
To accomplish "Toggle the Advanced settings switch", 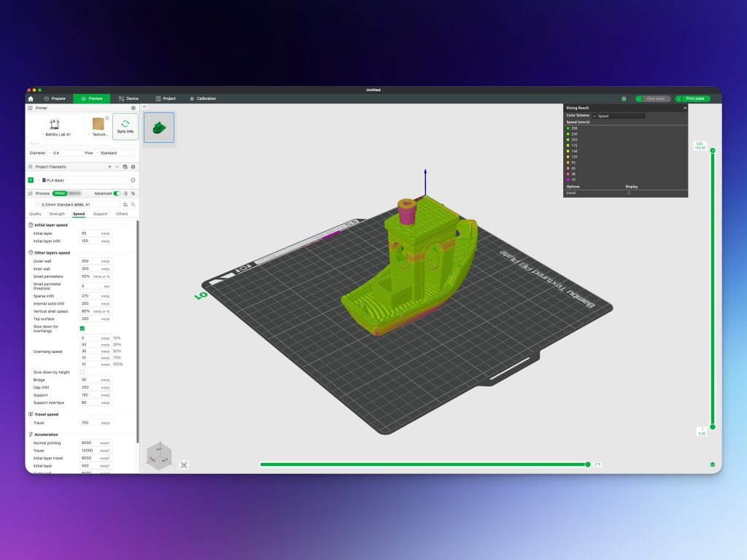I will point(117,193).
